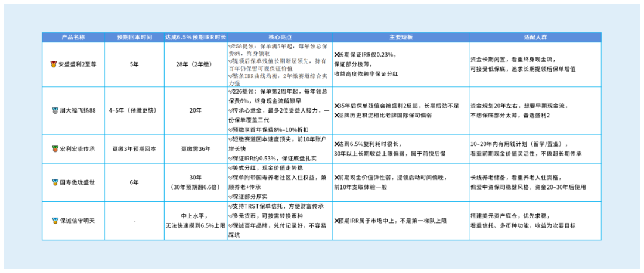
Task: Click the check mark before 226提领
Action: pos(230,91)
